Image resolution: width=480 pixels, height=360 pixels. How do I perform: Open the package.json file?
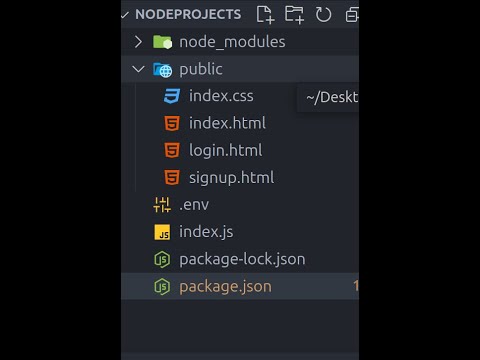225,287
